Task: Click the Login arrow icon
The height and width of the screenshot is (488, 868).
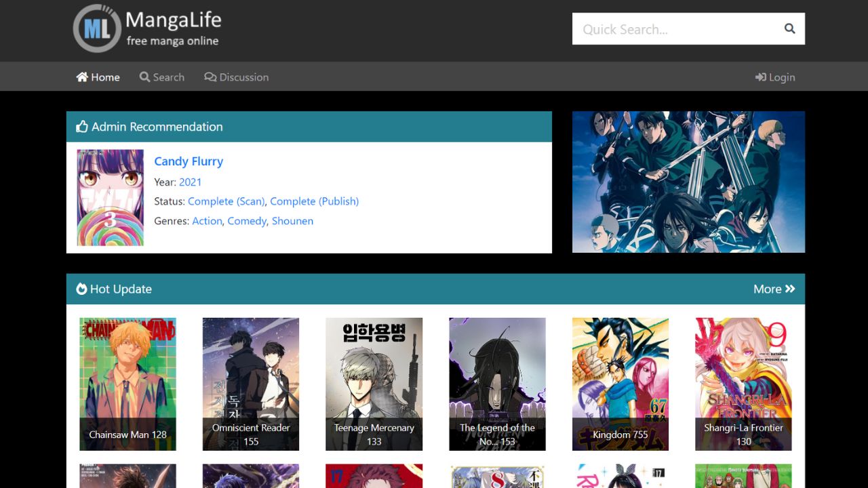Action: 761,77
